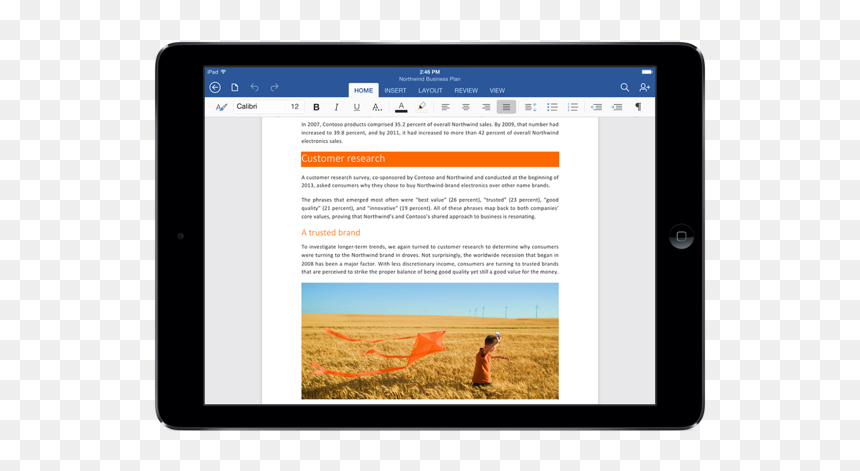Toggle italic formatting
Image resolution: width=860 pixels, height=471 pixels.
coord(336,107)
